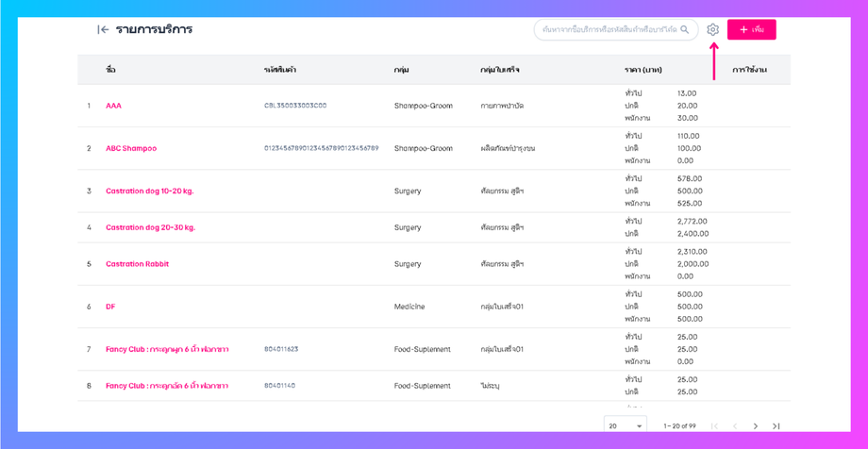This screenshot has width=868, height=449.
Task: Go to previous page arrow
Action: point(735,425)
